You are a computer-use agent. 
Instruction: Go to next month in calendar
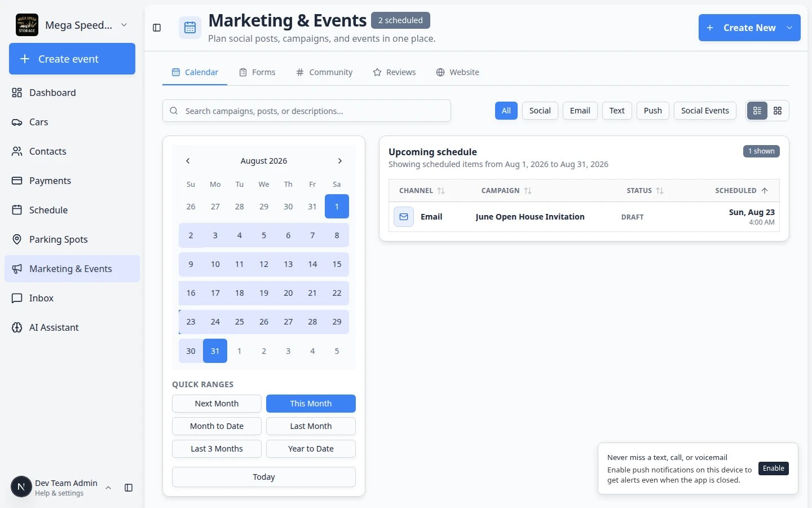(339, 161)
